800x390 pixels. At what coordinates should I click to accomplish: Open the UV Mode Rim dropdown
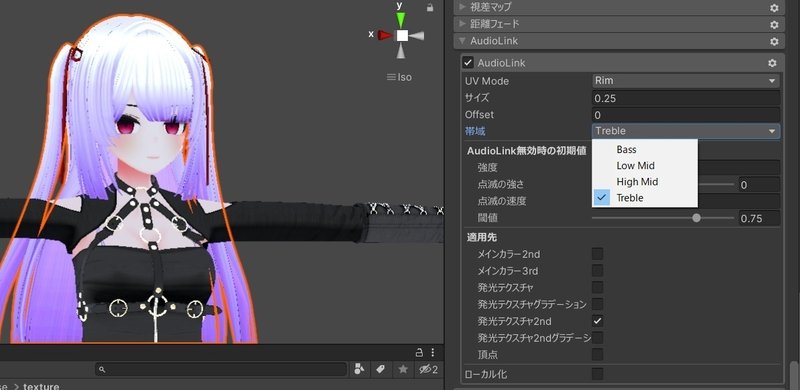point(686,81)
